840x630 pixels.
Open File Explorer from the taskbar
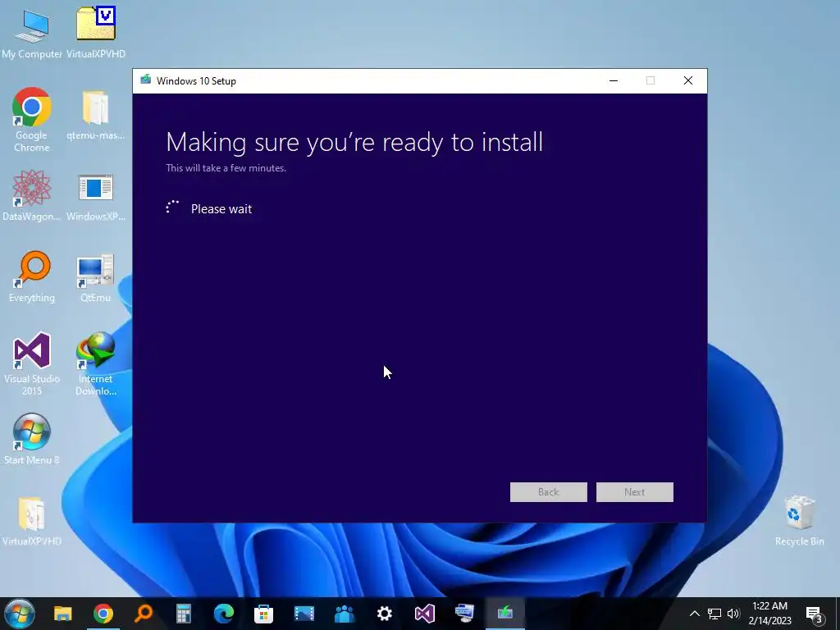click(x=62, y=614)
